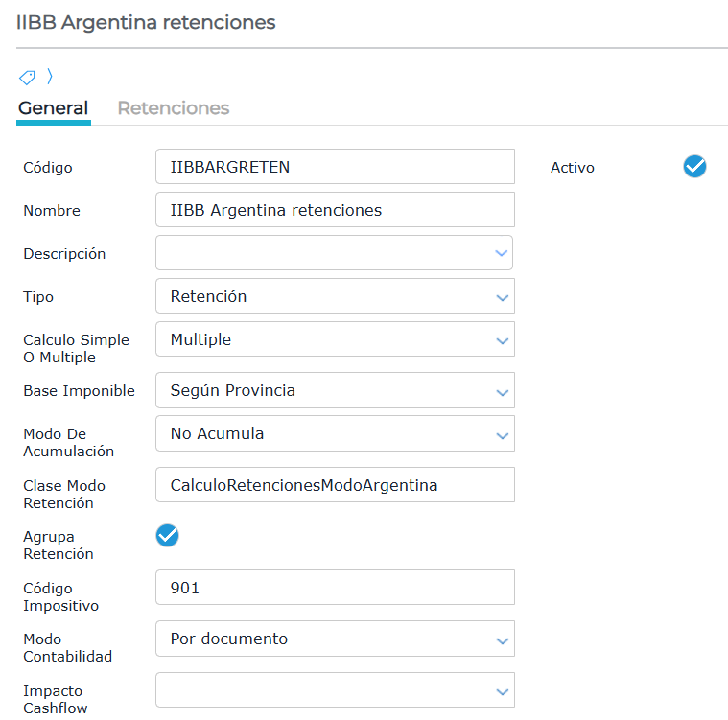Open the Modo De Acumulación dropdown
The image size is (728, 720).
coord(335,433)
